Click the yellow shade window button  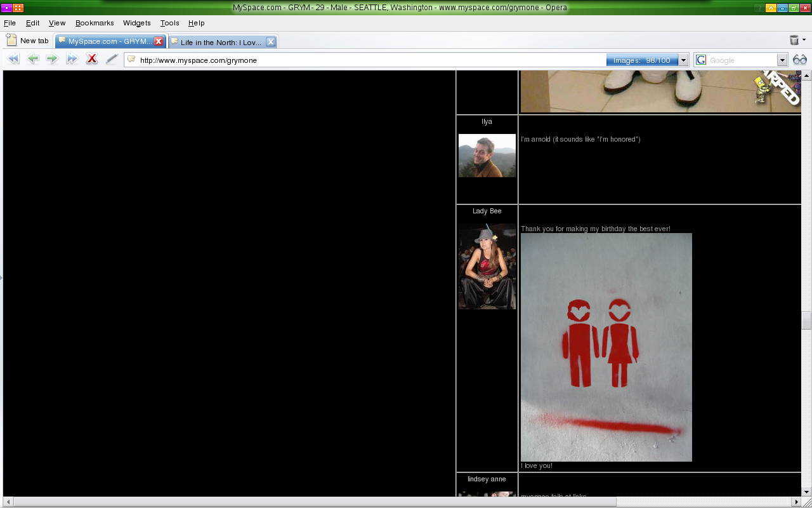point(771,8)
